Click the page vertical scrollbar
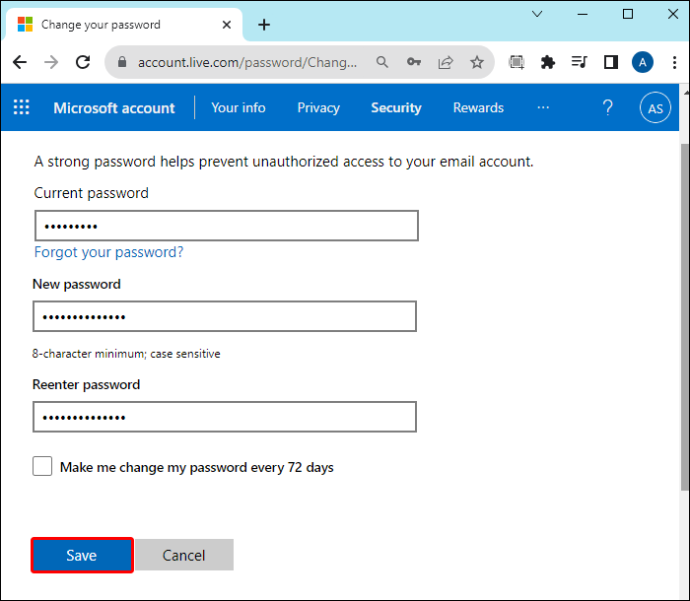This screenshot has height=601, width=690. point(685,317)
